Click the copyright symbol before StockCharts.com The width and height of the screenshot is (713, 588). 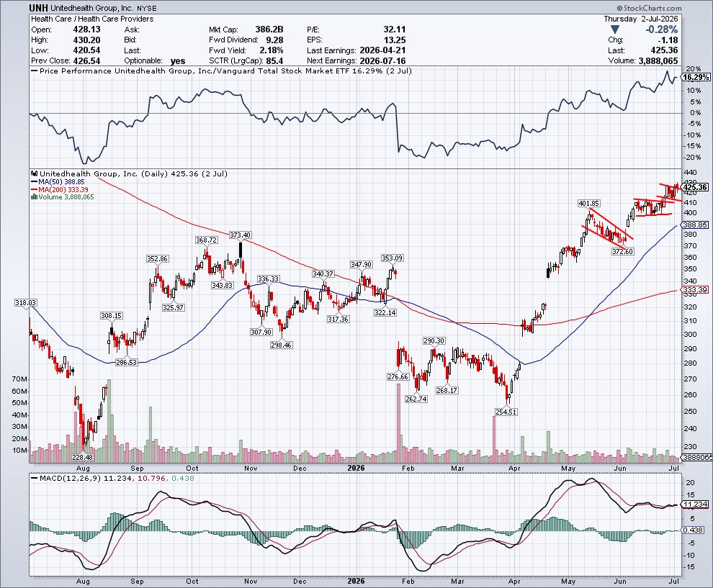(619, 8)
